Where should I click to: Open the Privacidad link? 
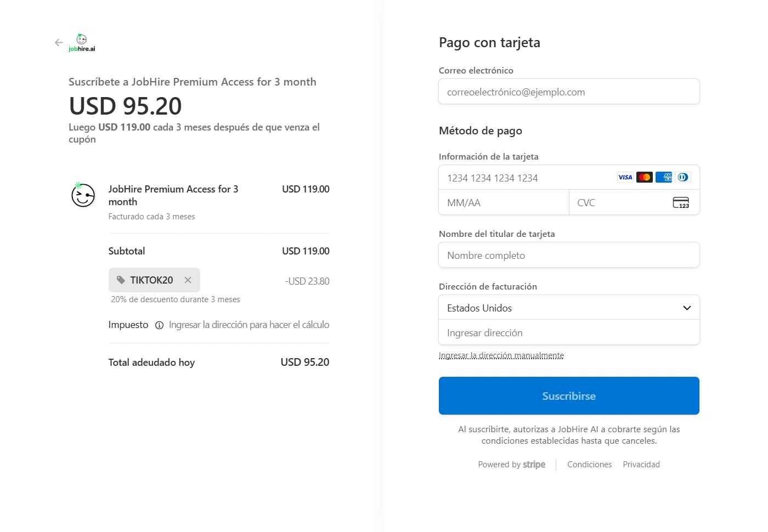641,465
